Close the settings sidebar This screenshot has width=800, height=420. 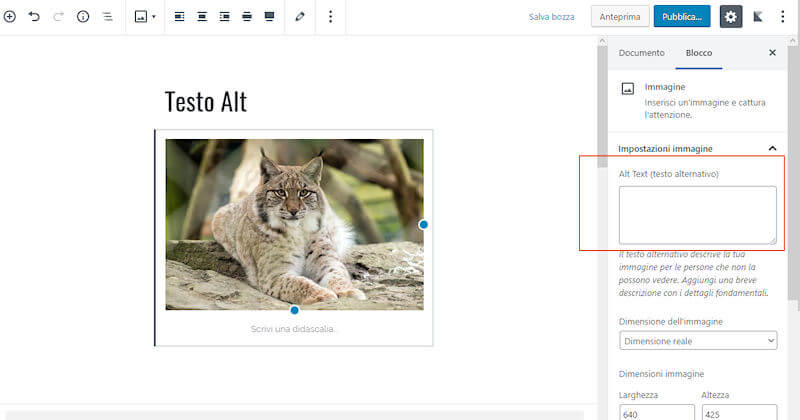coord(772,53)
